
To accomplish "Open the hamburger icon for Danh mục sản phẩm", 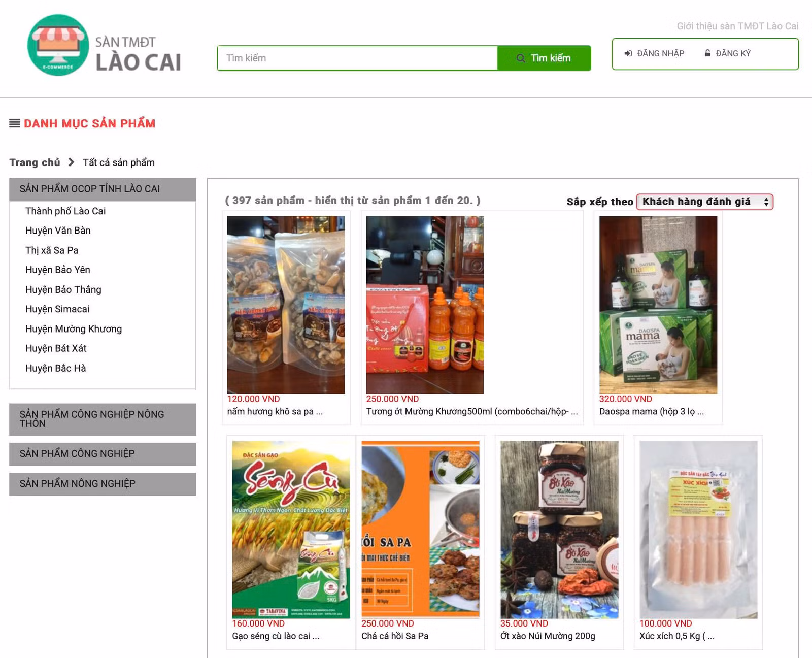I will [15, 123].
